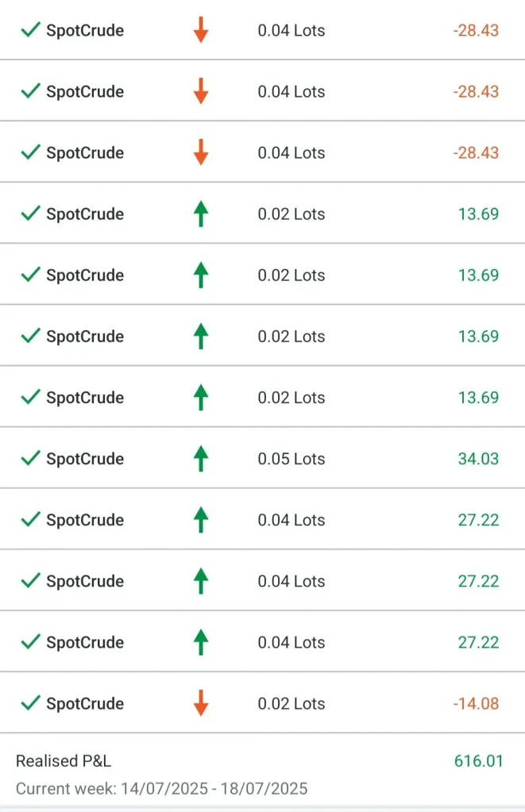Viewport: 525px width, 812px height.
Task: Click the checkmark on the 34.03 trade
Action: (x=30, y=458)
